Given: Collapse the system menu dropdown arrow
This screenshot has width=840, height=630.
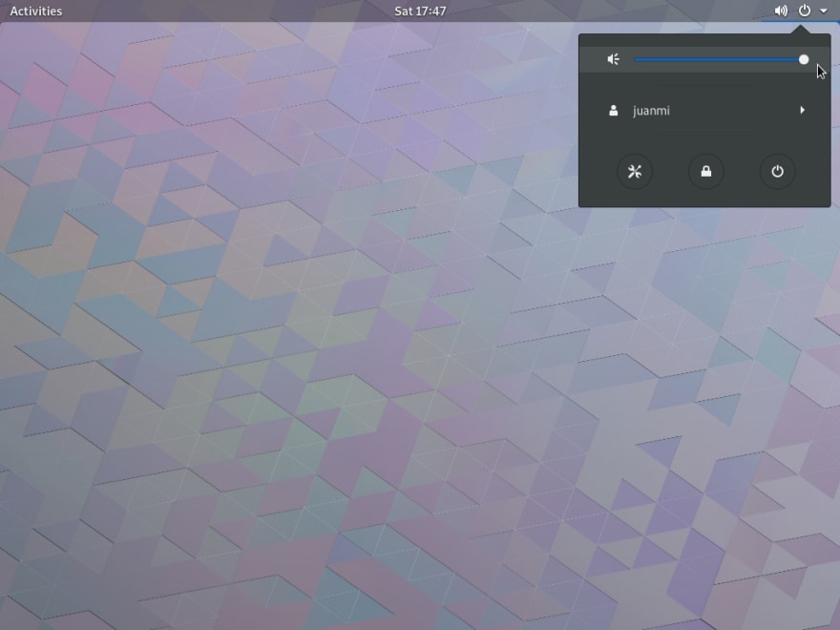Looking at the screenshot, I should tap(824, 11).
